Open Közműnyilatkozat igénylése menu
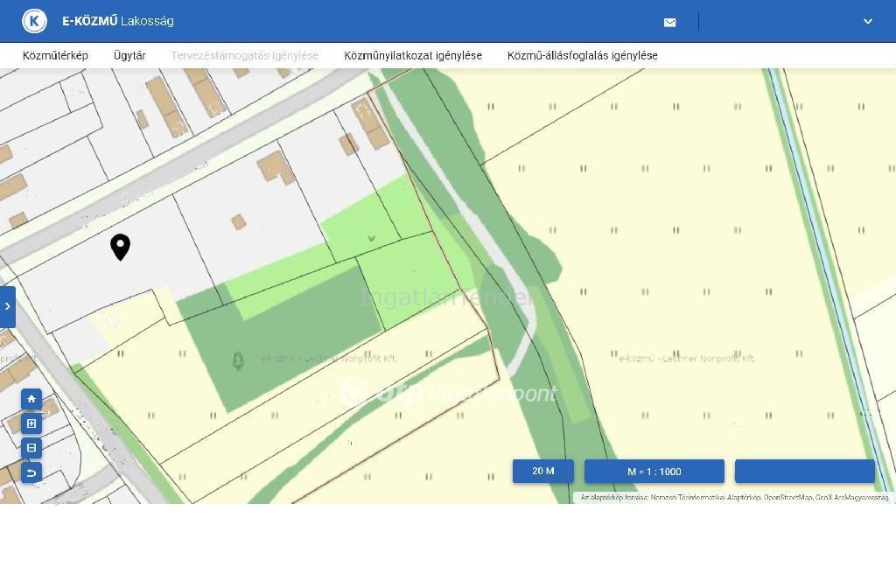896x588 pixels. click(x=413, y=55)
